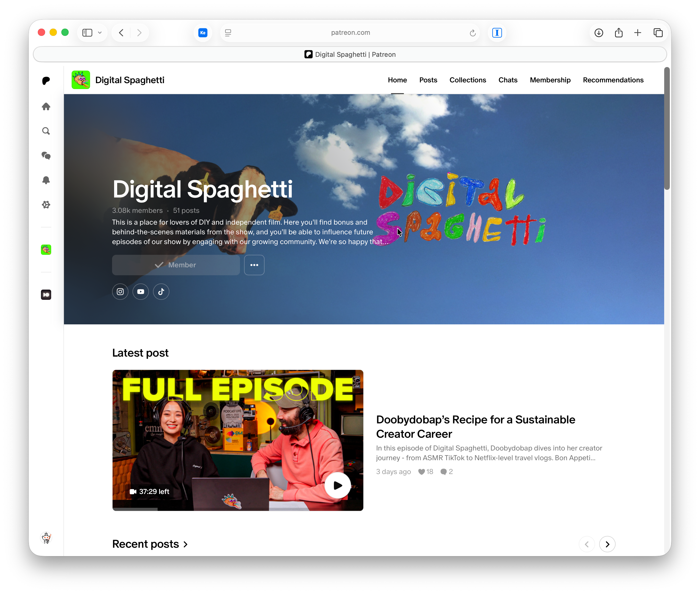Click the Ke extension icon in toolbar
The height and width of the screenshot is (594, 700).
click(203, 33)
